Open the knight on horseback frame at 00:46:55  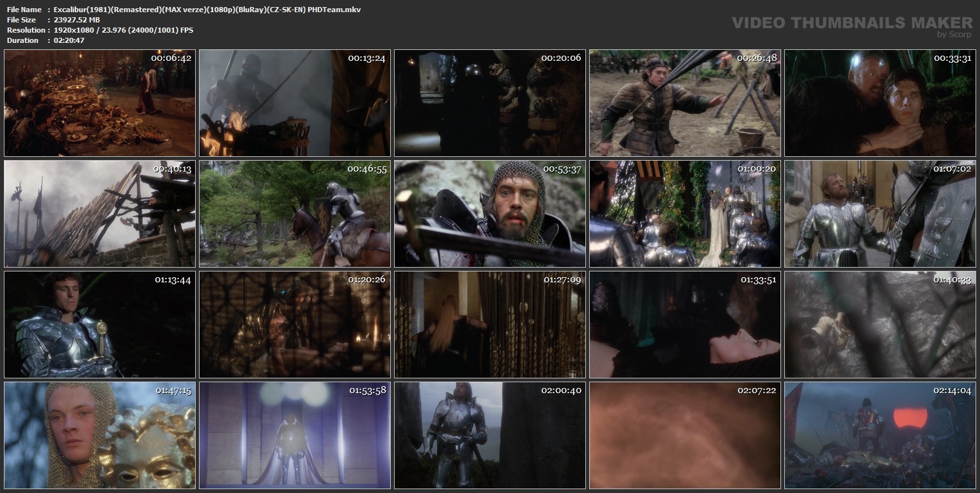[x=295, y=214]
